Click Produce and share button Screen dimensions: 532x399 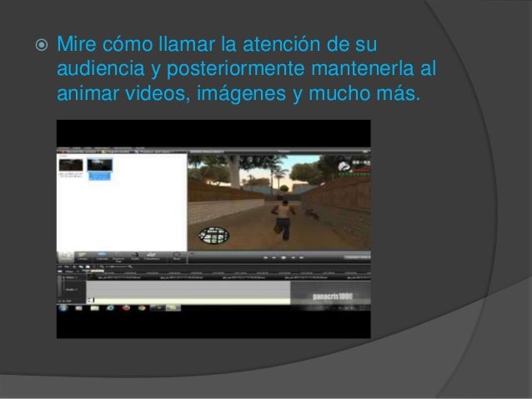(153, 152)
